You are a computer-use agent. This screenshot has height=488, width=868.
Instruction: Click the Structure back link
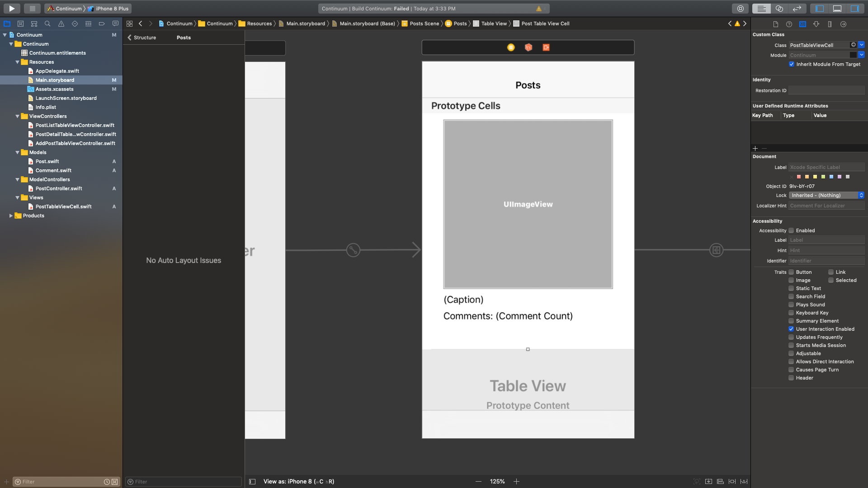143,38
